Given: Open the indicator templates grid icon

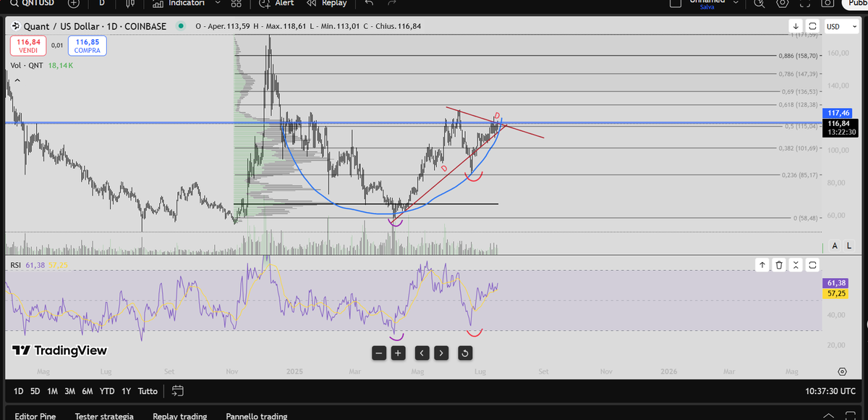Looking at the screenshot, I should pos(236,3).
